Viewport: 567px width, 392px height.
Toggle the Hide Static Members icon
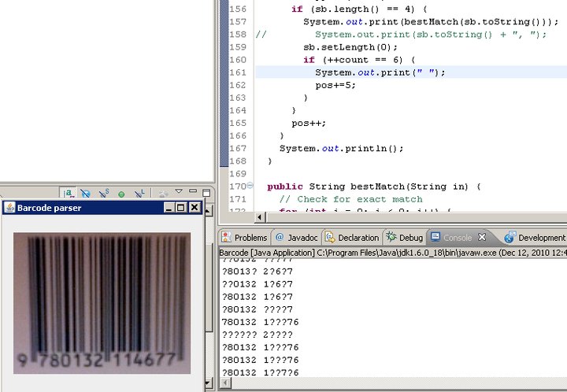click(x=104, y=194)
